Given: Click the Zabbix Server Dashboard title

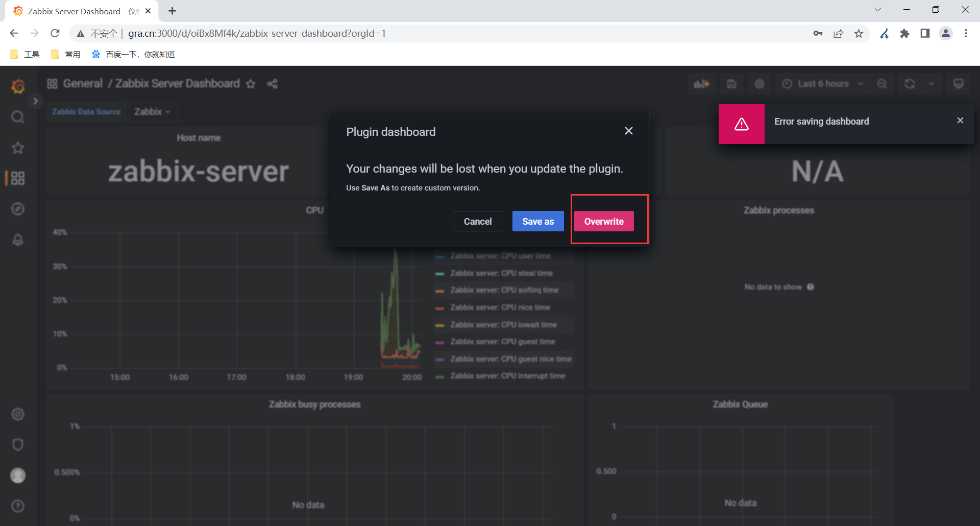Looking at the screenshot, I should pyautogui.click(x=177, y=84).
